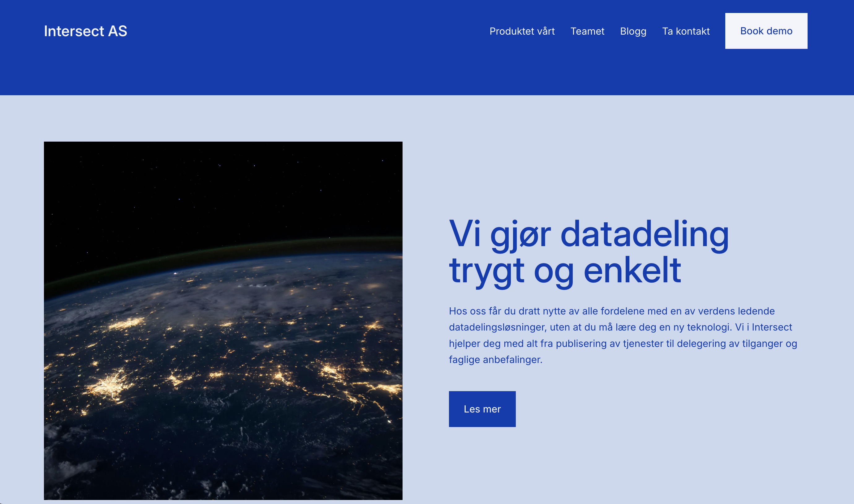Go to the Teamet page

(x=587, y=31)
